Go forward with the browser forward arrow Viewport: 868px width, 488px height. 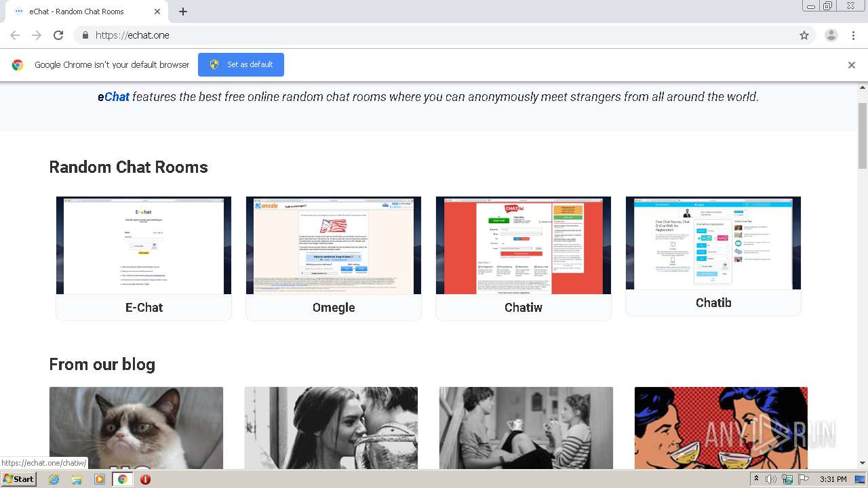click(37, 35)
